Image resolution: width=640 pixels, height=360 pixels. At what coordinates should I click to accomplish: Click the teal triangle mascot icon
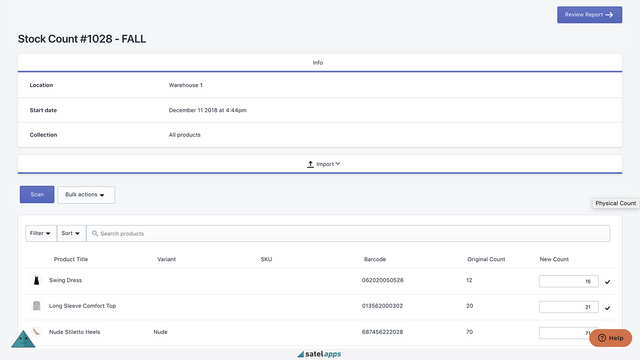[23, 339]
